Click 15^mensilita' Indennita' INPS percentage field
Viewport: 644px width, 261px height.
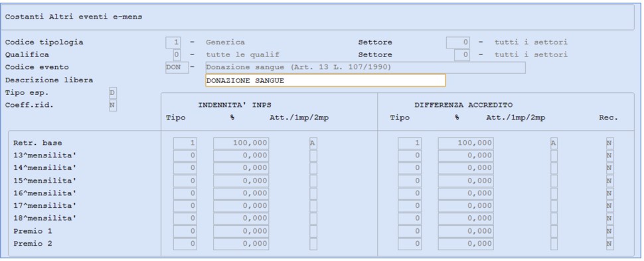[241, 181]
